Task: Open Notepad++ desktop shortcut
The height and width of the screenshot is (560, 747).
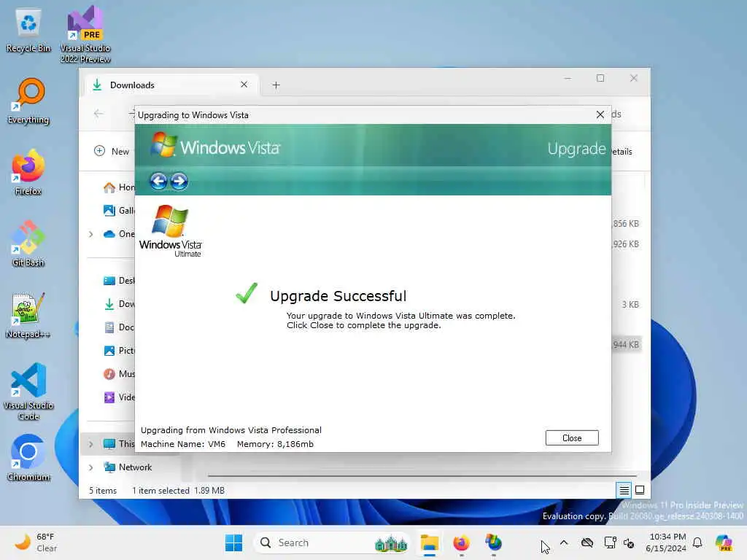Action: click(x=28, y=315)
